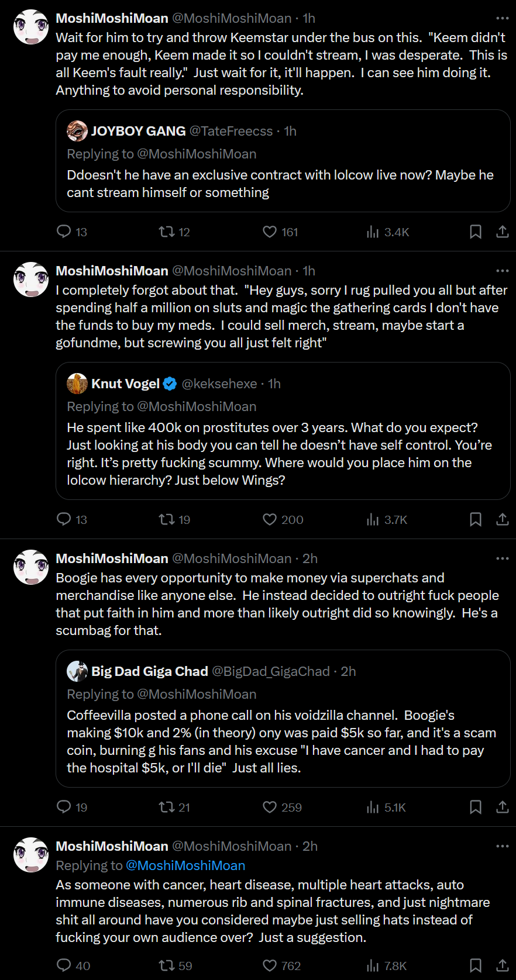Open the blue @MoshiMoshiMoan reply mention link

pyautogui.click(x=185, y=865)
